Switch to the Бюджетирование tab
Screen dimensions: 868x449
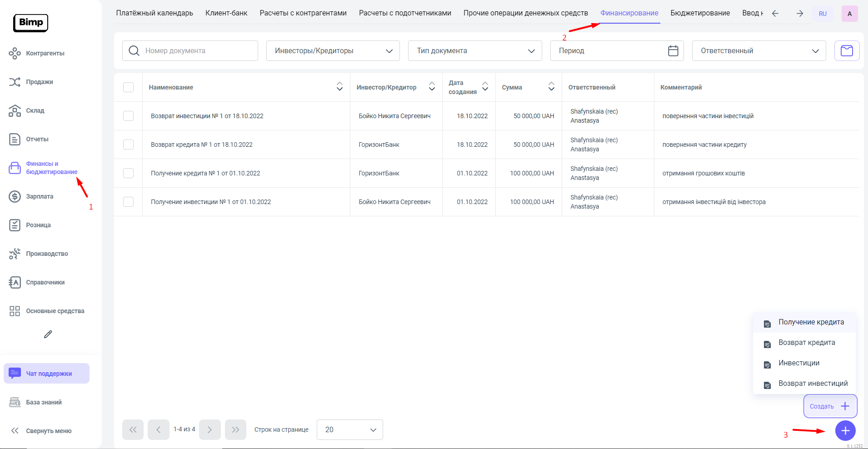pyautogui.click(x=700, y=13)
